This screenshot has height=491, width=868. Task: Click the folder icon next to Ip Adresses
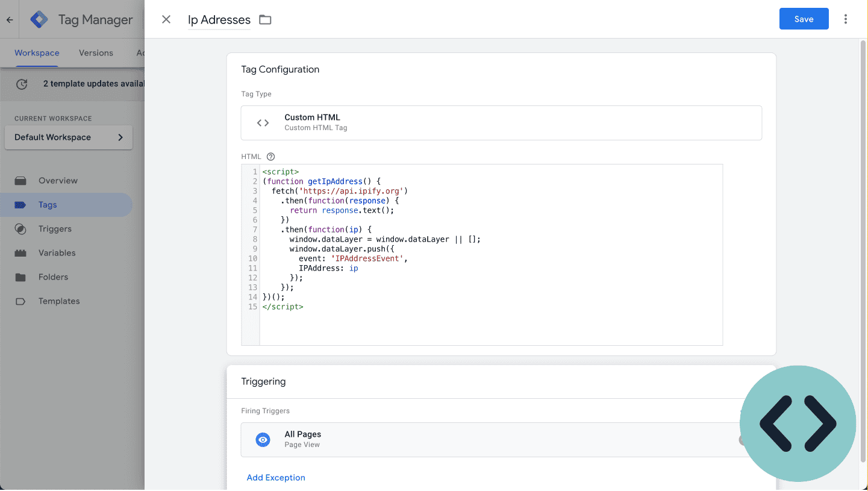[x=265, y=19]
